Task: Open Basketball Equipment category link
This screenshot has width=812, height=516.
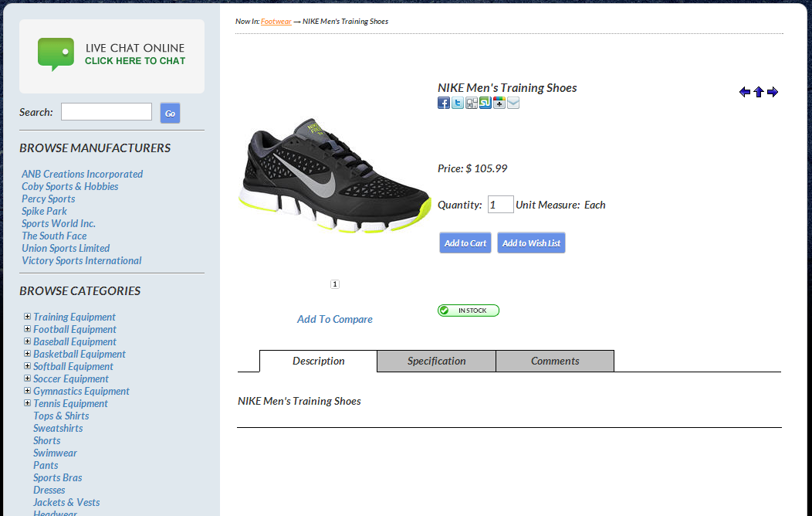Action: pos(80,355)
